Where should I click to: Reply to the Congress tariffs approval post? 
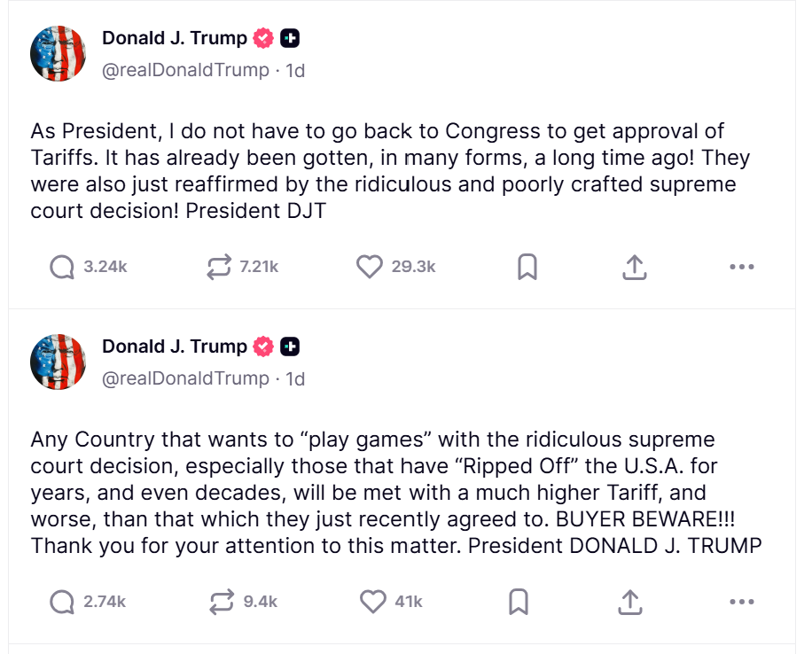click(62, 267)
